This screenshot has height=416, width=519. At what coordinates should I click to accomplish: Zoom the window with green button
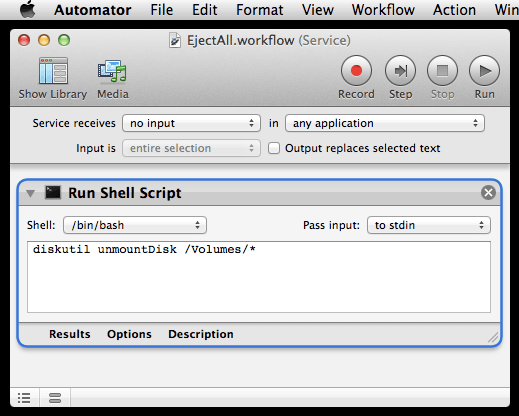(64, 40)
